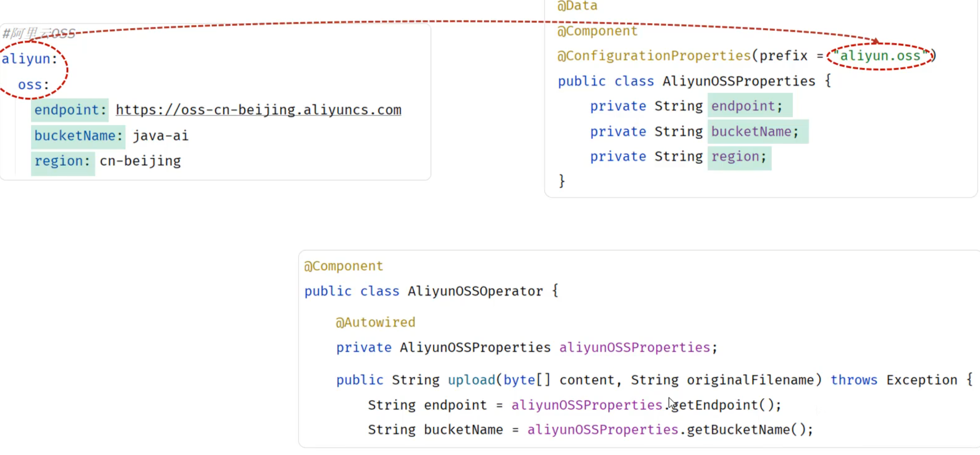980x455 pixels.
Task: Click the circled "aliyun.oss" prefix string
Action: point(880,56)
